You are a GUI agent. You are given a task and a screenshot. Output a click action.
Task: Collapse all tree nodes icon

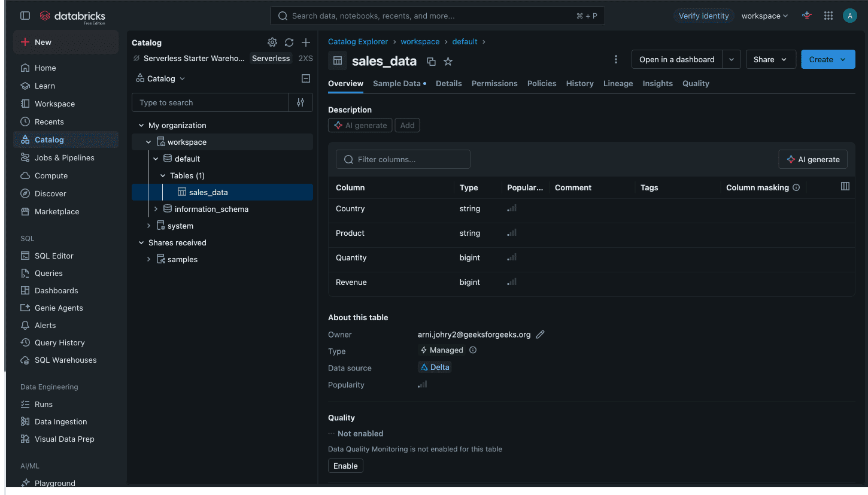pyautogui.click(x=306, y=78)
